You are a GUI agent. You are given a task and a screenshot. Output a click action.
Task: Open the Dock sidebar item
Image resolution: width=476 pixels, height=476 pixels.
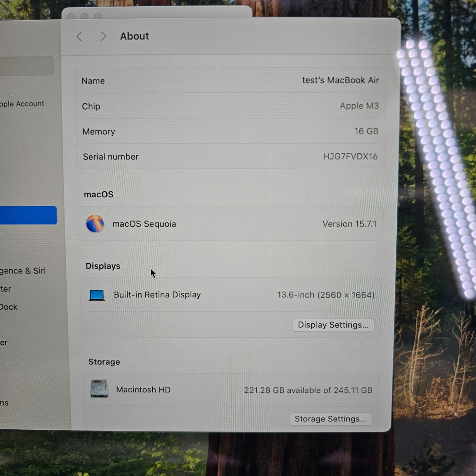[x=9, y=307]
